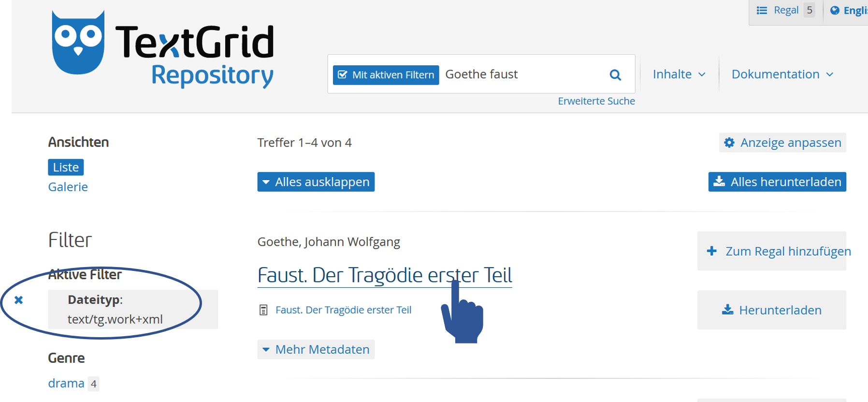The height and width of the screenshot is (402, 868).
Task: Open Anzeige anpassen settings
Action: pos(782,143)
